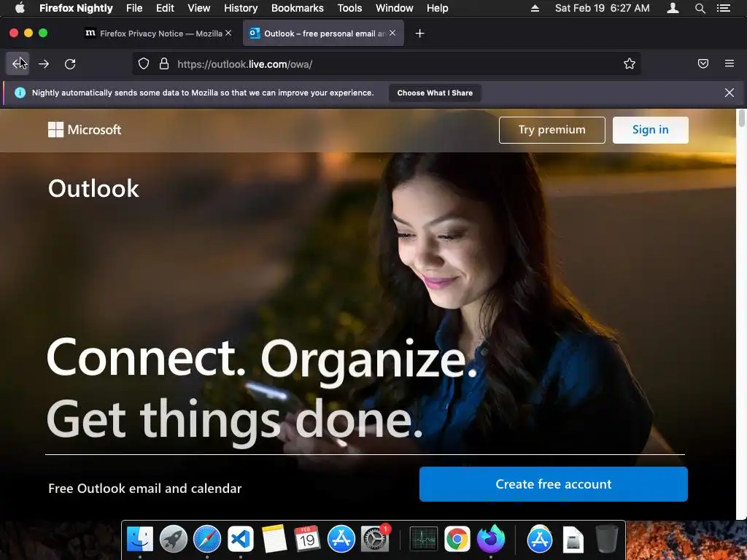Open Notification Center list icon
This screenshot has height=560, width=747.
pyautogui.click(x=724, y=8)
